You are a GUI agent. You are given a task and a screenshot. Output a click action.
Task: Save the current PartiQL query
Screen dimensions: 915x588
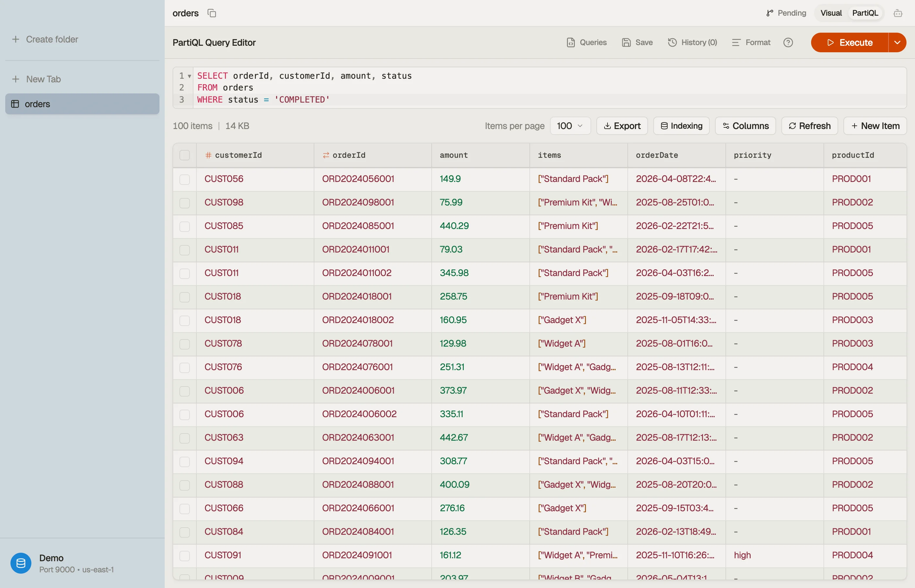tap(637, 42)
